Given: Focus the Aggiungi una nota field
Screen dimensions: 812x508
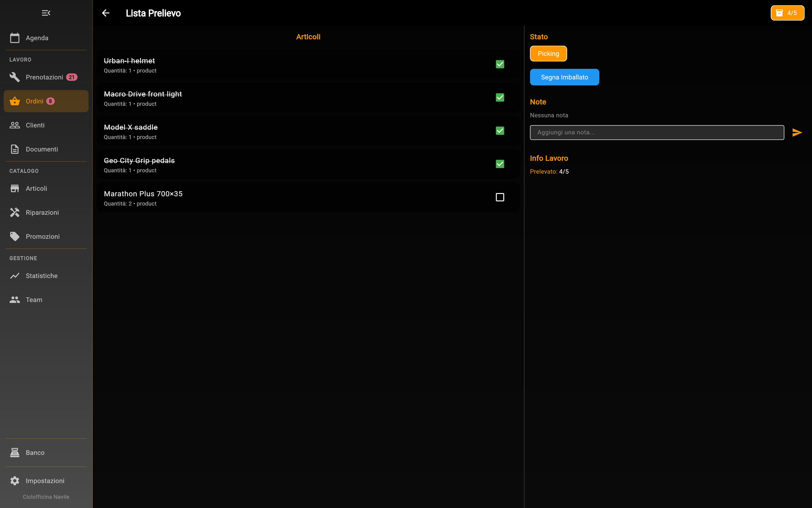Looking at the screenshot, I should click(x=657, y=132).
